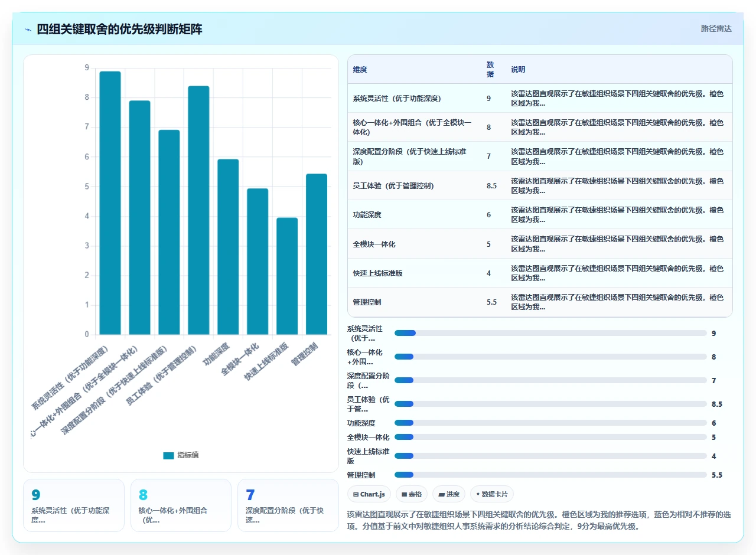Screen dimensions: 756x555
Task: Click the 8.5 value beside the progress bar
Action: pos(717,404)
